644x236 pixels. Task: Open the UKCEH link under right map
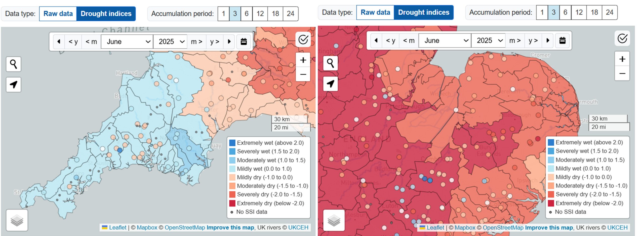(617, 227)
